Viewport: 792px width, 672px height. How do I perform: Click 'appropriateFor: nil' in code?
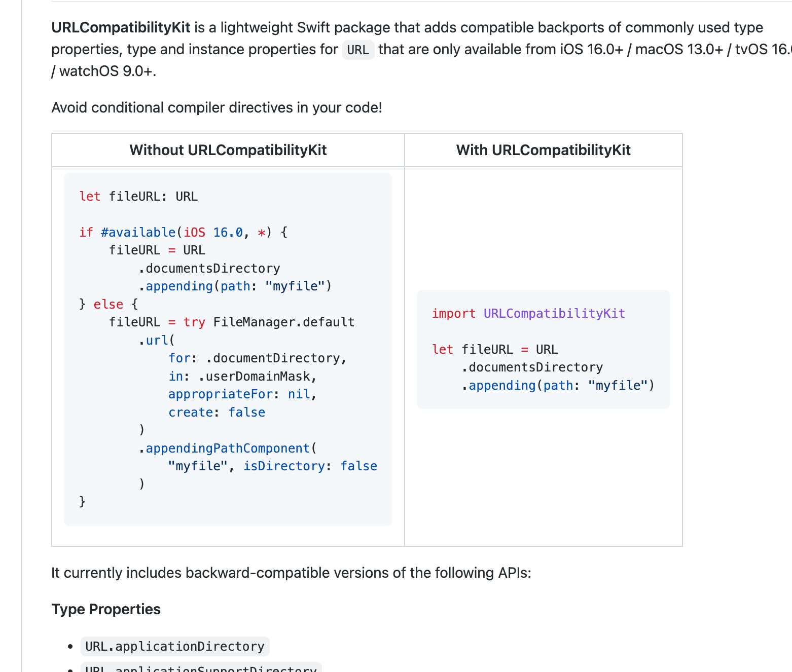pos(242,394)
